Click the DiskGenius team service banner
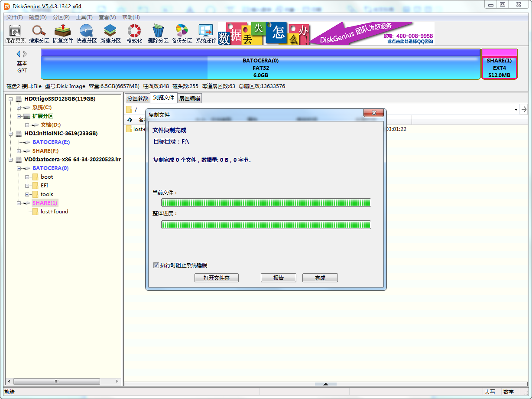This screenshot has height=399, width=532. coord(326,34)
